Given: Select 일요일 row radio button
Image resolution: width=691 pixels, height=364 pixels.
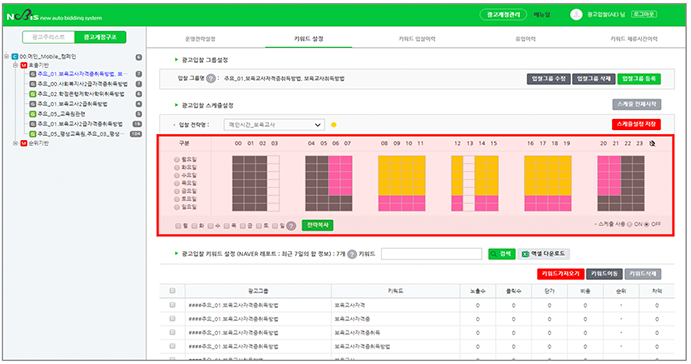Looking at the screenshot, I should pos(177,207).
